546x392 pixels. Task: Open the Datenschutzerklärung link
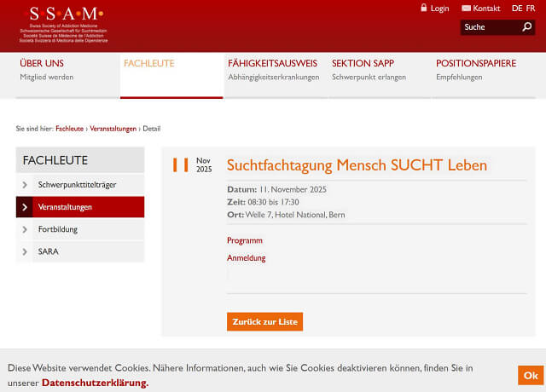pyautogui.click(x=95, y=383)
